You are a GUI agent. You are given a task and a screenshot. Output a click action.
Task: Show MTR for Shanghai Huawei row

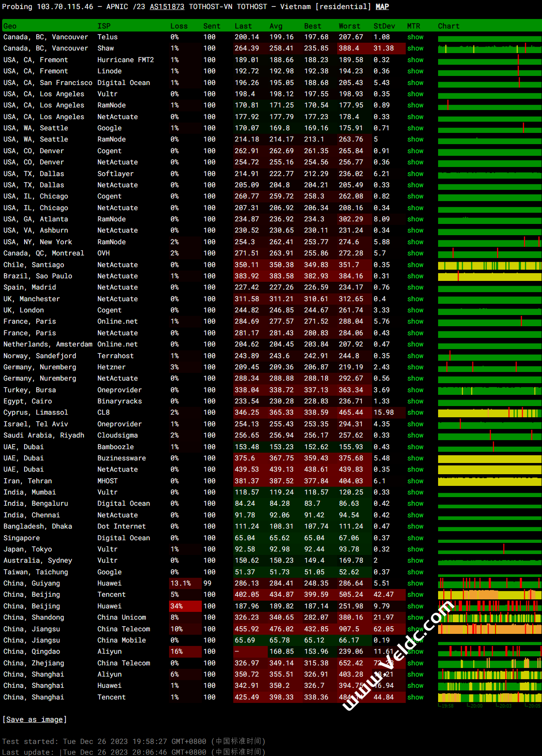tap(415, 686)
